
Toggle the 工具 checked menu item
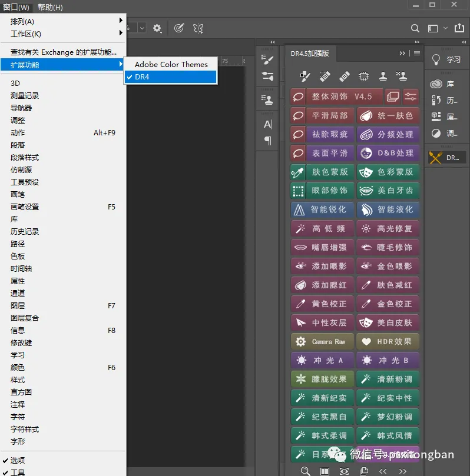click(x=63, y=472)
